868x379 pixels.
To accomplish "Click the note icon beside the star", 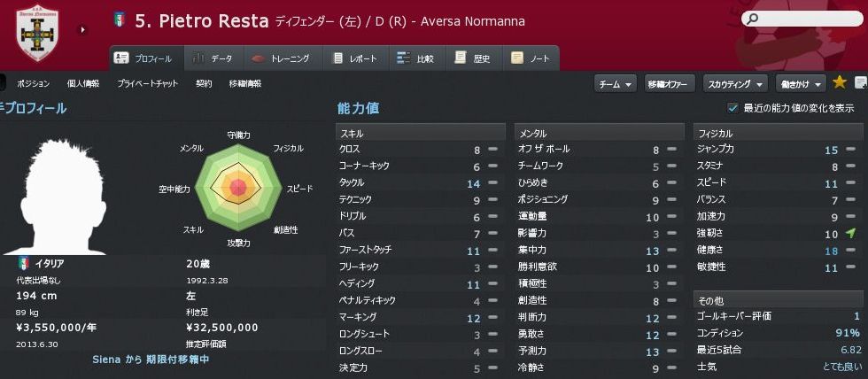I will [x=860, y=83].
